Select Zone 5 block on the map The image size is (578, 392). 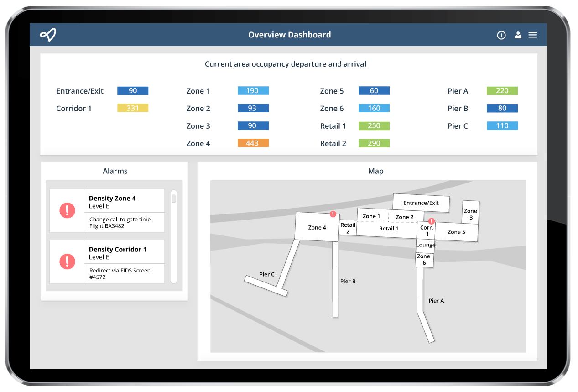(456, 232)
